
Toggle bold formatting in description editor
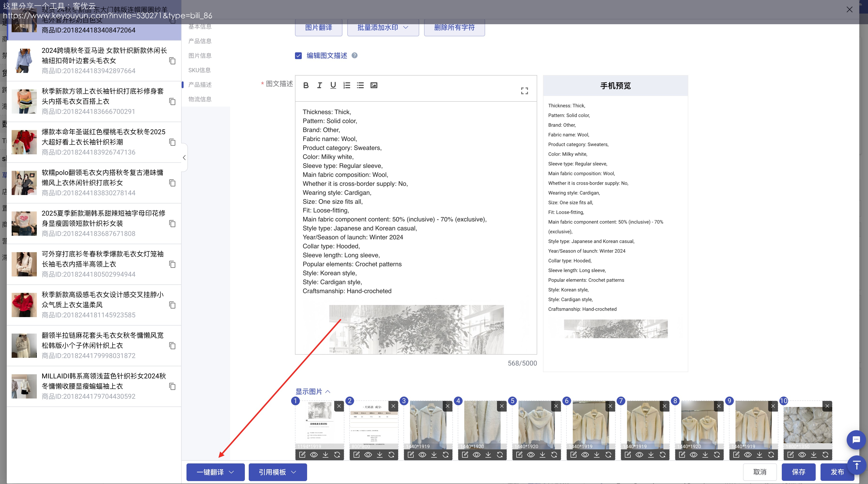pyautogui.click(x=306, y=85)
